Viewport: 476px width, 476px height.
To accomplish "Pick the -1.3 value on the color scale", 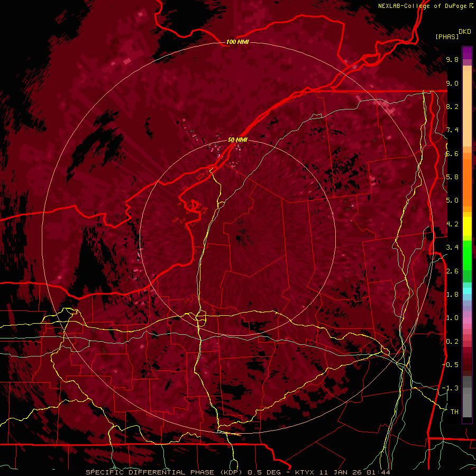I will (450, 389).
